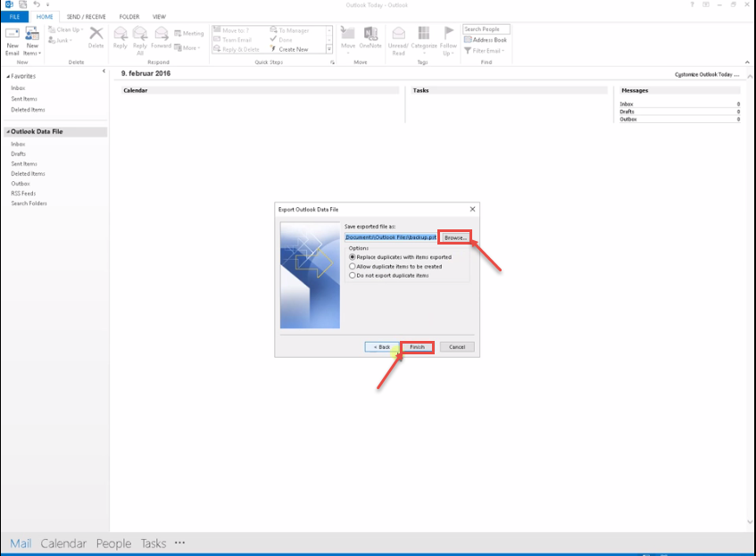Open People in navigation bar
Image resolution: width=756 pixels, height=556 pixels.
(113, 544)
